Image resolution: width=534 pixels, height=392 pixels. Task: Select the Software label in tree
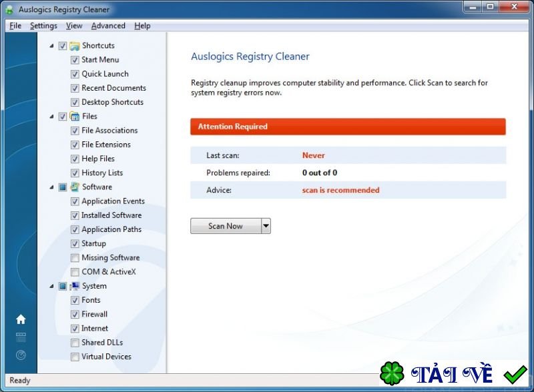tap(97, 187)
